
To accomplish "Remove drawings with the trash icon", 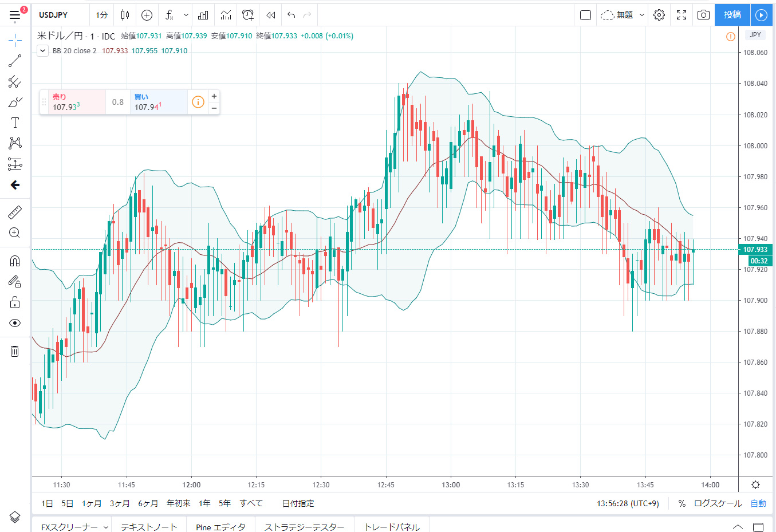I will 15,351.
